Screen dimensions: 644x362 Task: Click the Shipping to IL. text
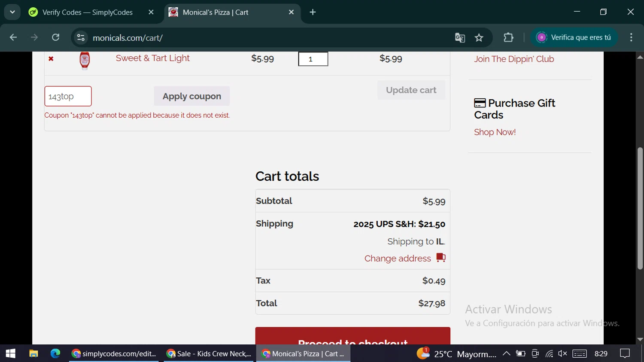[416, 242]
